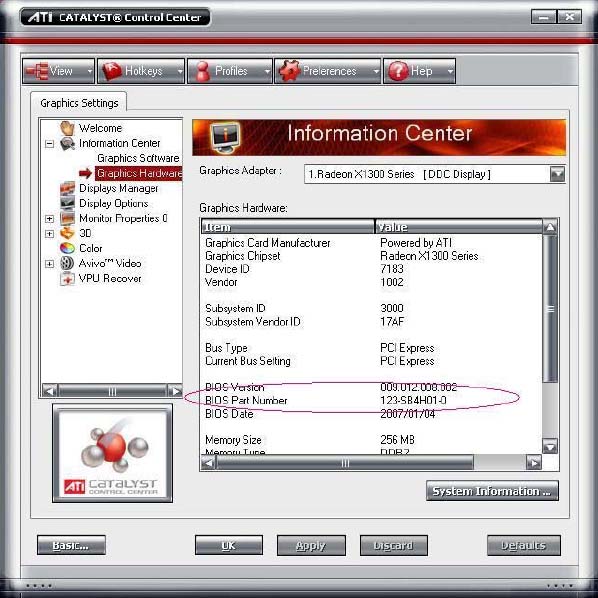Close the Catalyst Control Center window
Image resolution: width=598 pixels, height=598 pixels.
[569, 17]
